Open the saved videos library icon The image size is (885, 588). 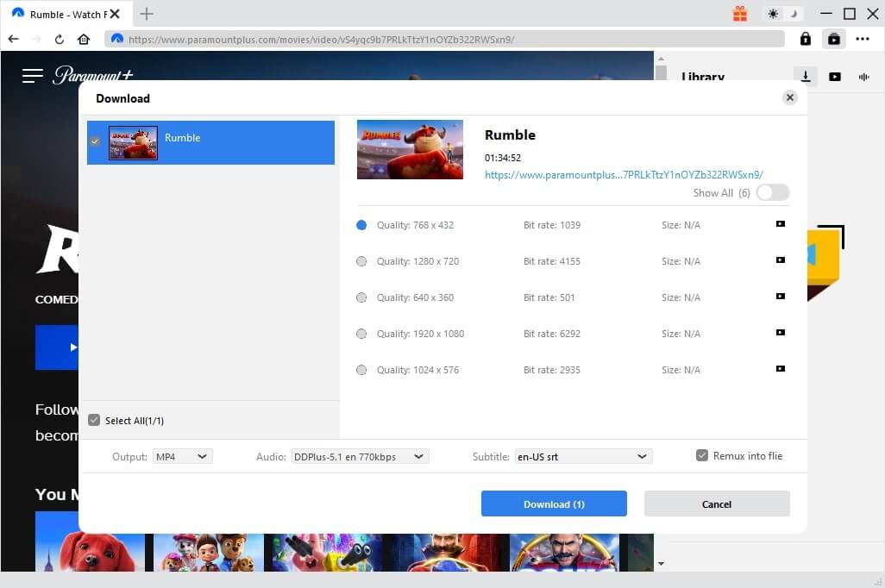click(833, 39)
